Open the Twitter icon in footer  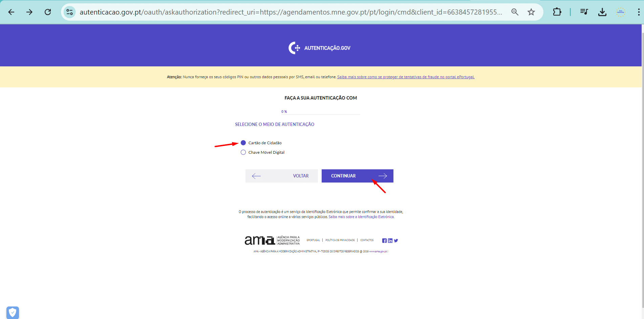click(396, 240)
